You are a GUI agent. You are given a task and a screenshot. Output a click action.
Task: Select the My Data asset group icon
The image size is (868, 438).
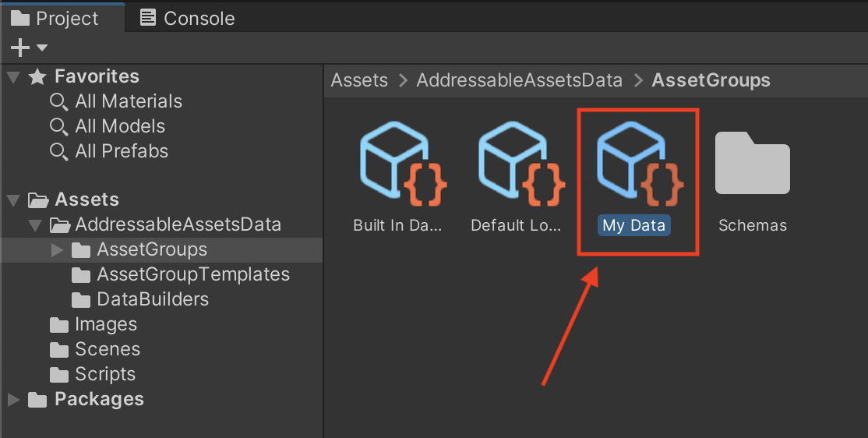(640, 164)
